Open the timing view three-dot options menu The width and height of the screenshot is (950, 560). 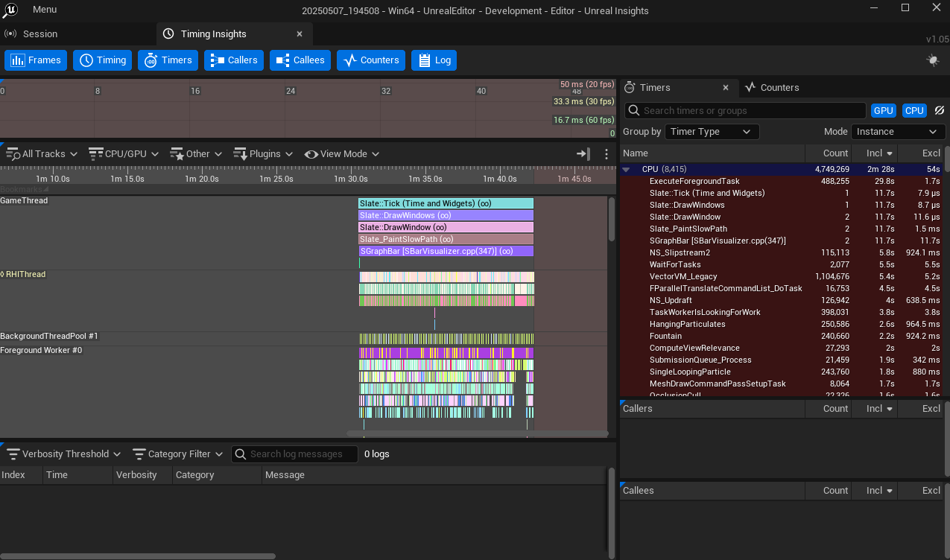point(607,154)
